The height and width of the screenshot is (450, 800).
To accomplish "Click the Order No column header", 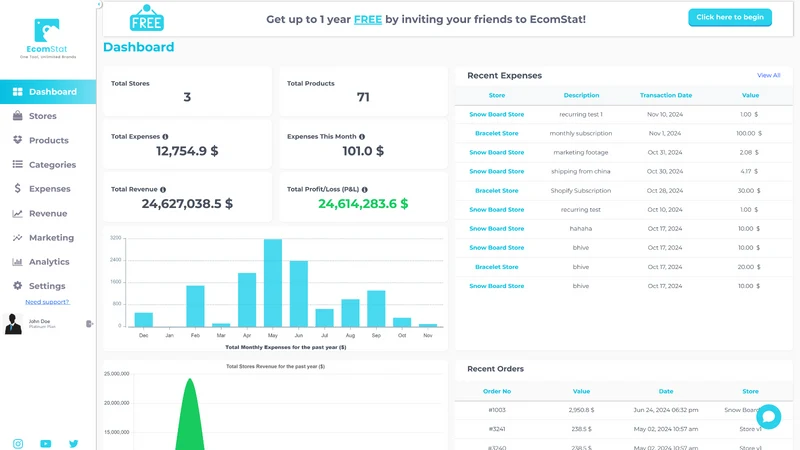I will point(496,391).
